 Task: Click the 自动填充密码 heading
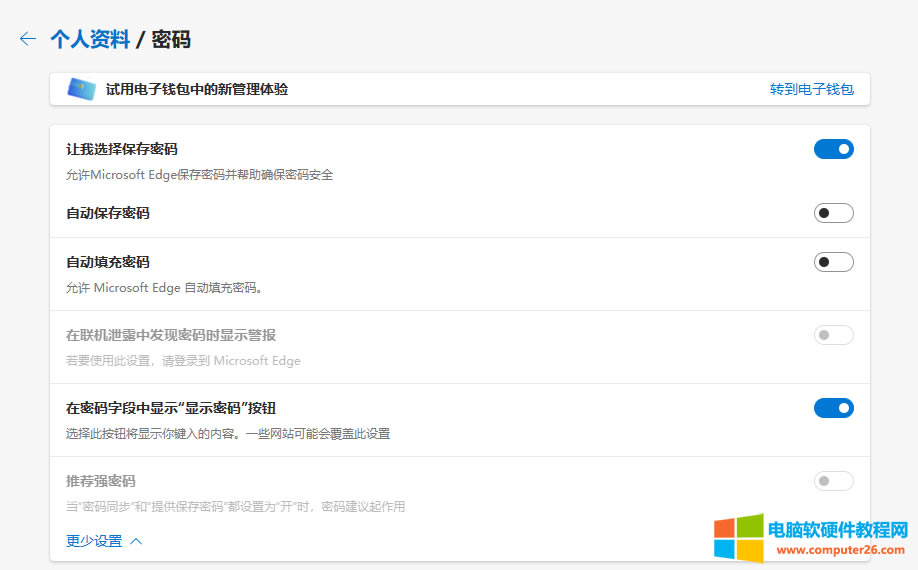(x=108, y=262)
